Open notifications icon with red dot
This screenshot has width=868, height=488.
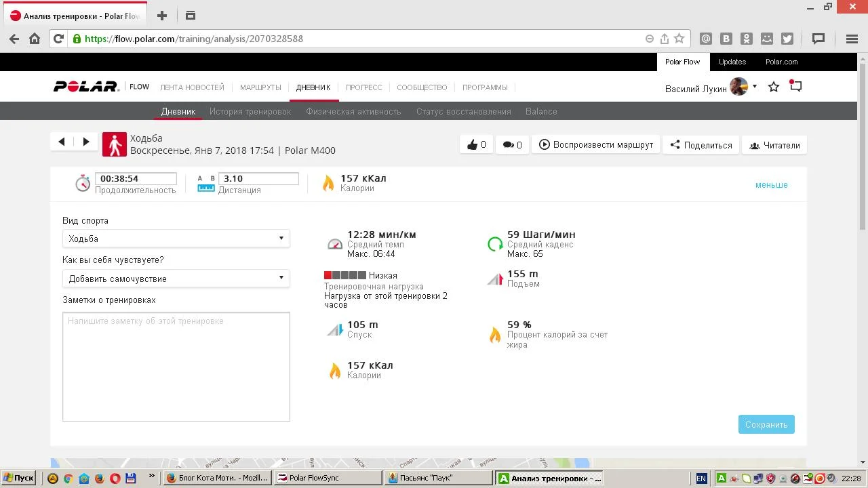796,87
